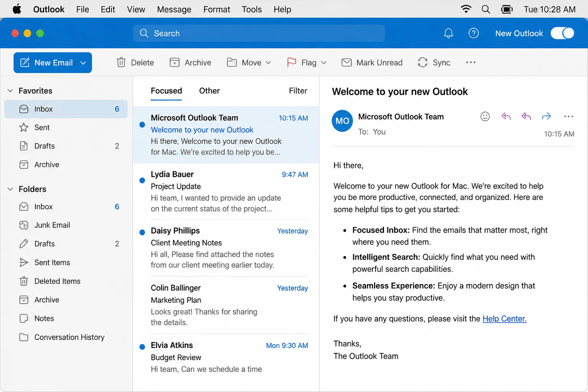Viewport: 588px width, 392px height.
Task: Open Junk Email folder icon
Action: [24, 225]
